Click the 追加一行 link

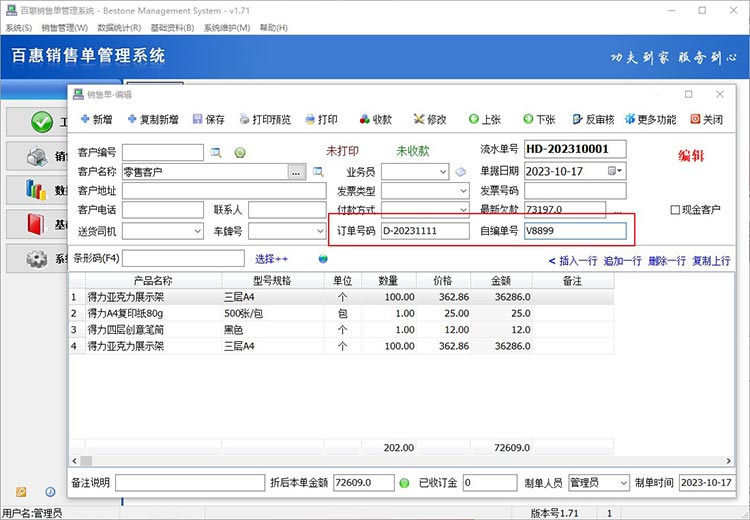click(x=622, y=261)
